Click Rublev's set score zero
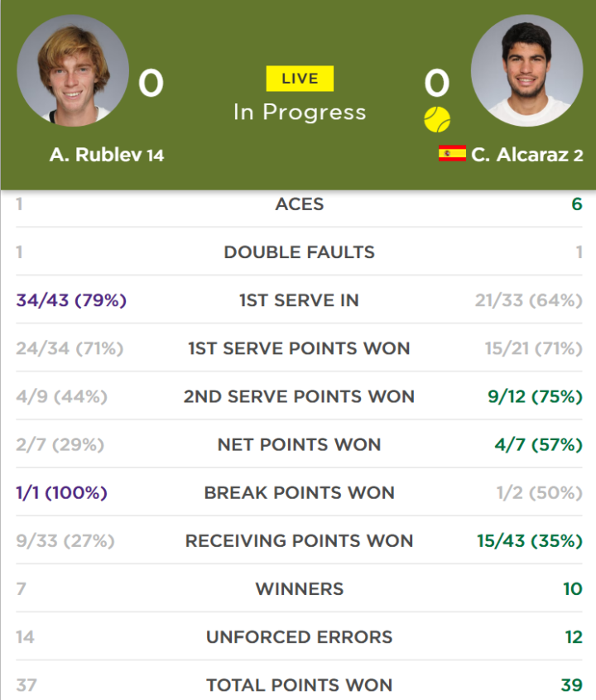The width and height of the screenshot is (596, 700). tap(151, 83)
